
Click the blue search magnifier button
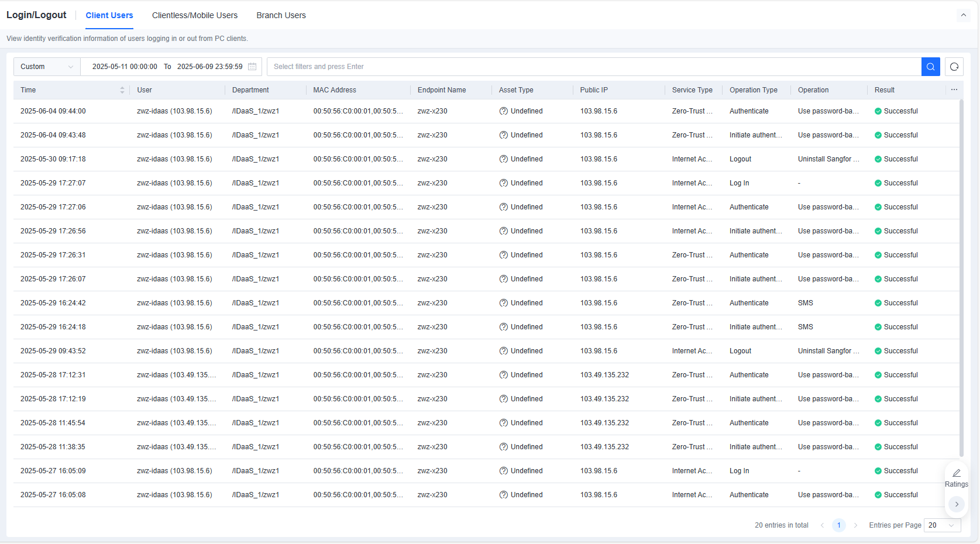[x=930, y=67]
